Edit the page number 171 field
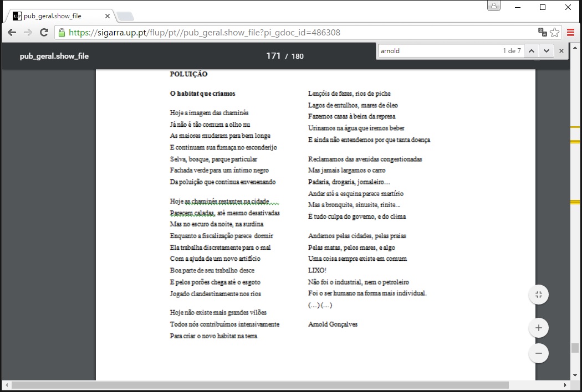 [273, 55]
